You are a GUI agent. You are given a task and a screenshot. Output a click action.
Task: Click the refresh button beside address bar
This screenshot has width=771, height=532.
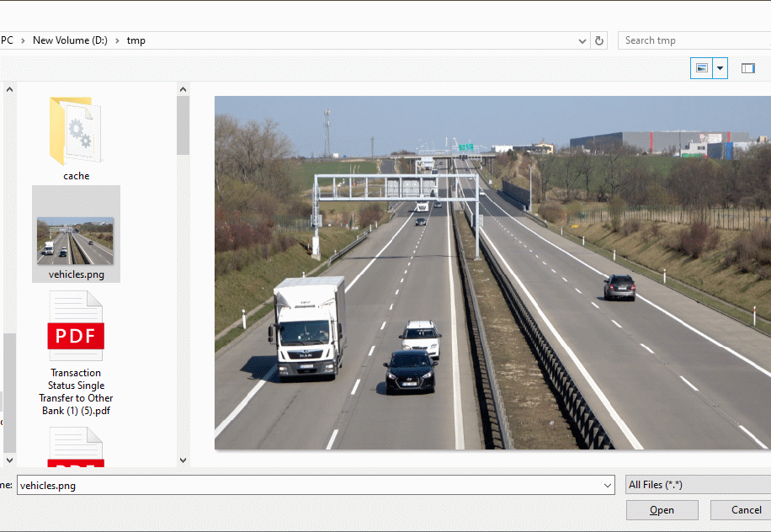pos(599,40)
